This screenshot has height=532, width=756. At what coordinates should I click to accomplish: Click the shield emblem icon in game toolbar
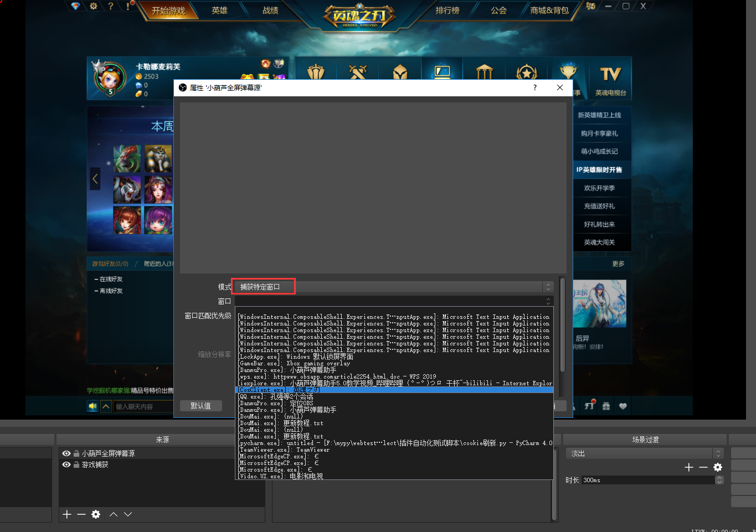316,72
